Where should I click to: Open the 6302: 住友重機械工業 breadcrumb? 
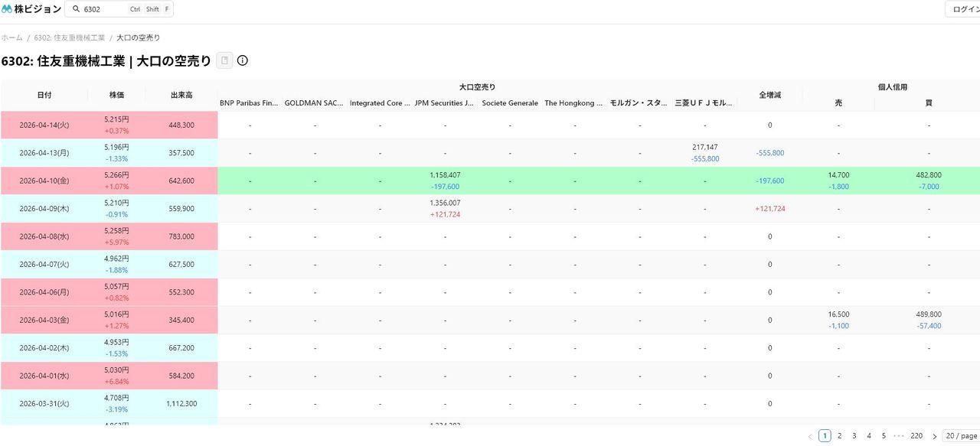pyautogui.click(x=70, y=37)
